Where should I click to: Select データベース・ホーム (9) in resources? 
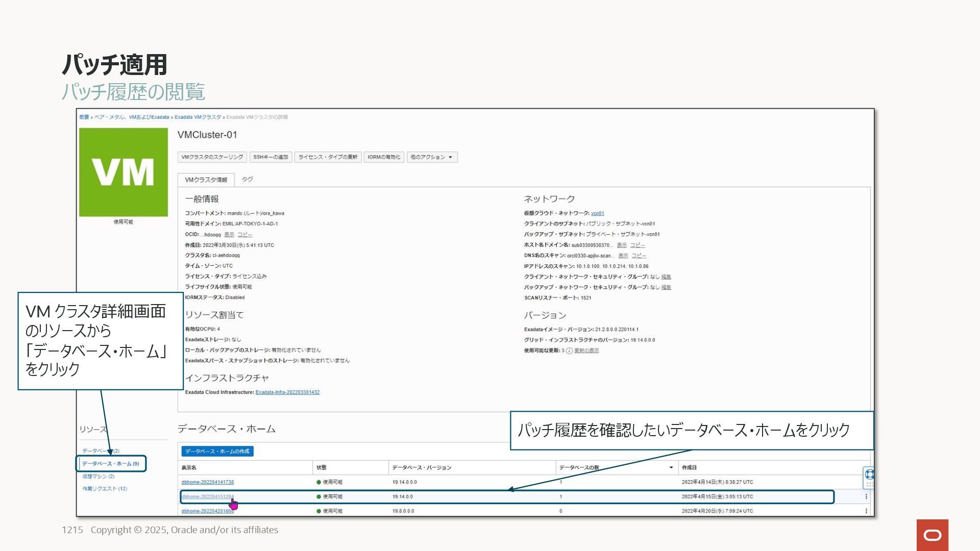coord(110,464)
